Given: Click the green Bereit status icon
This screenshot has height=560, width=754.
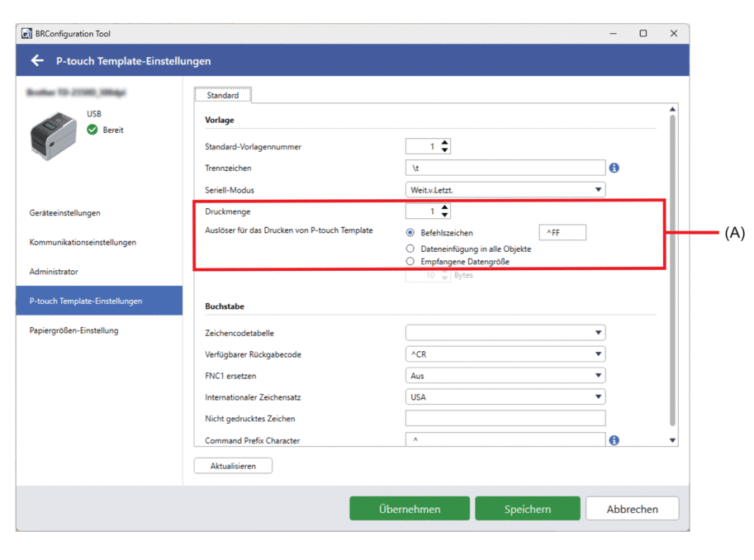Looking at the screenshot, I should pos(92,130).
